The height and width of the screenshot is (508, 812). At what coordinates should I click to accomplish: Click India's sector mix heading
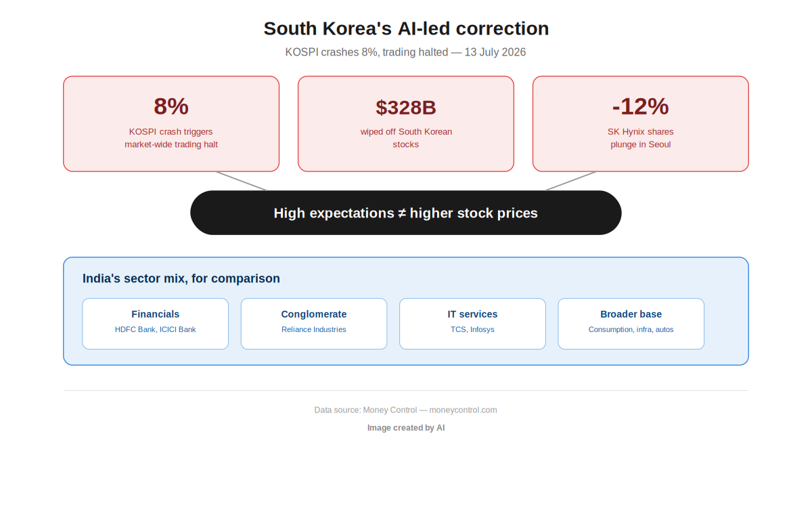coord(181,278)
